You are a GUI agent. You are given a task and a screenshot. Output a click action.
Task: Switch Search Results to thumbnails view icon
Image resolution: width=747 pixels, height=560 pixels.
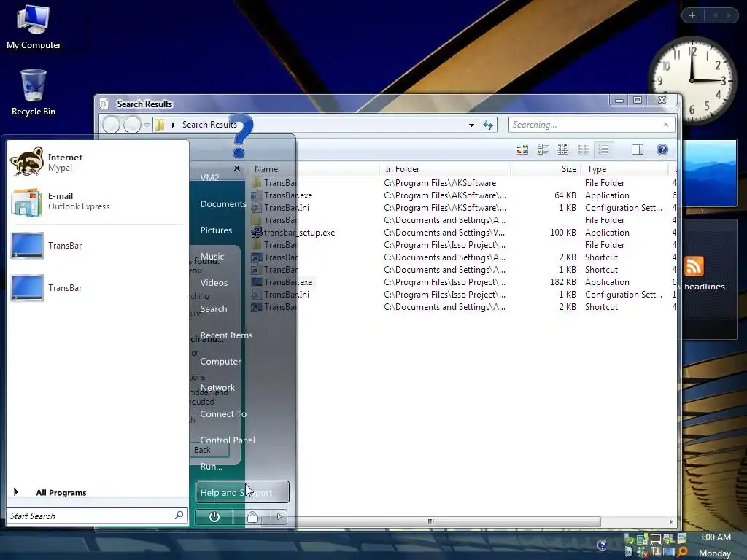click(x=522, y=149)
